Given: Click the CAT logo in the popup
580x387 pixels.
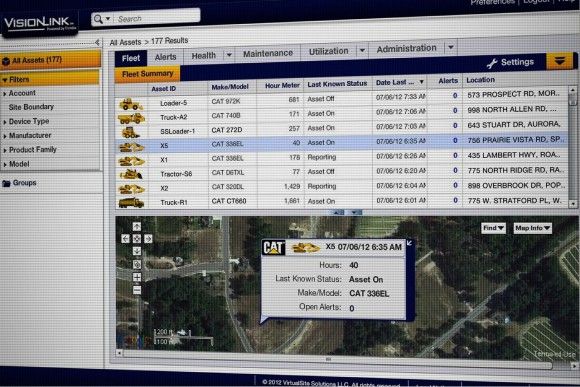Looking at the screenshot, I should [274, 248].
